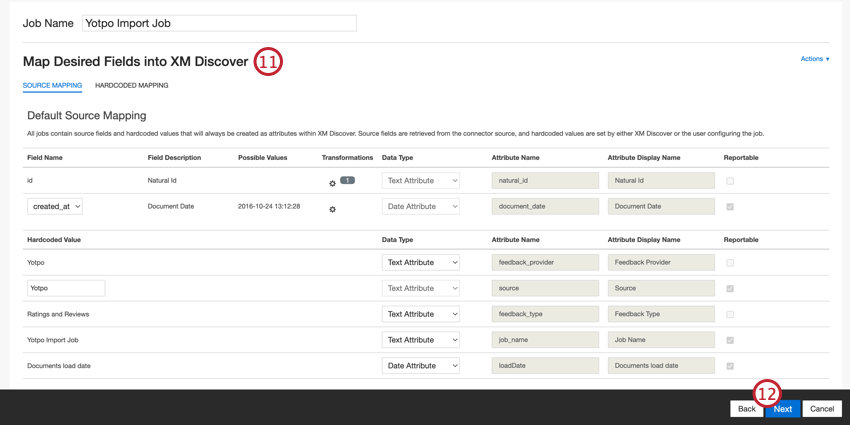Toggle Reportable checkbox for Job Name
The height and width of the screenshot is (425, 850).
point(730,340)
